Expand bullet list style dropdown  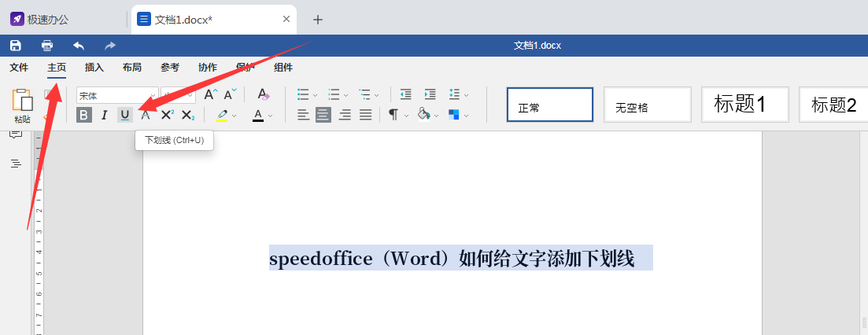pos(315,95)
